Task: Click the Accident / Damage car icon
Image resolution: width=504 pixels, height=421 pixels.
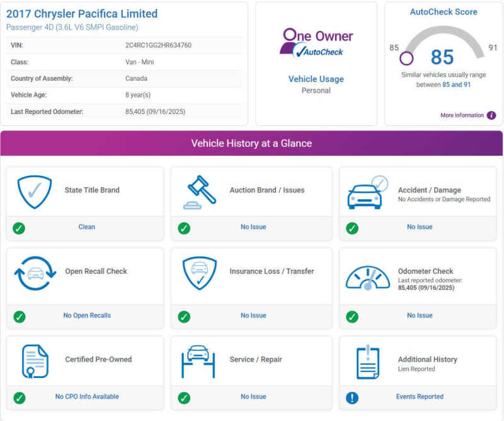Action: coord(367,192)
